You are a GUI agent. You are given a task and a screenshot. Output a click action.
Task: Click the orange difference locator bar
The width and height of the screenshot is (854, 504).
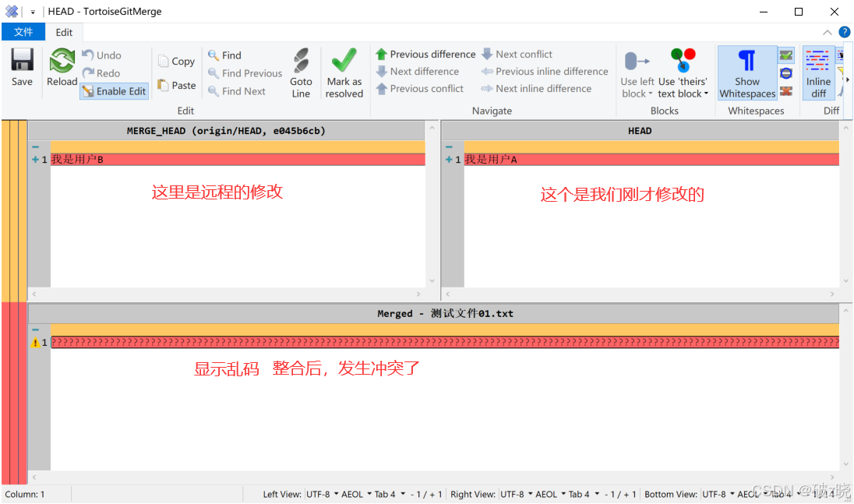(14, 211)
